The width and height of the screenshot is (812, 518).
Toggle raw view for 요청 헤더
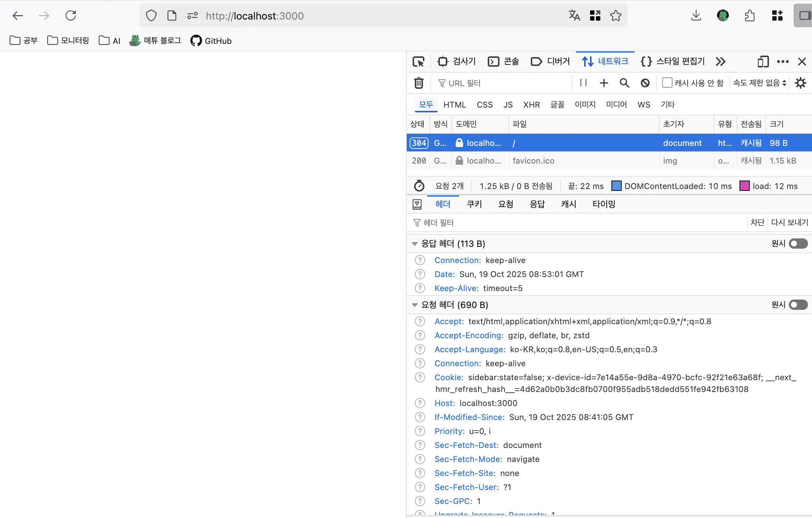(x=798, y=305)
